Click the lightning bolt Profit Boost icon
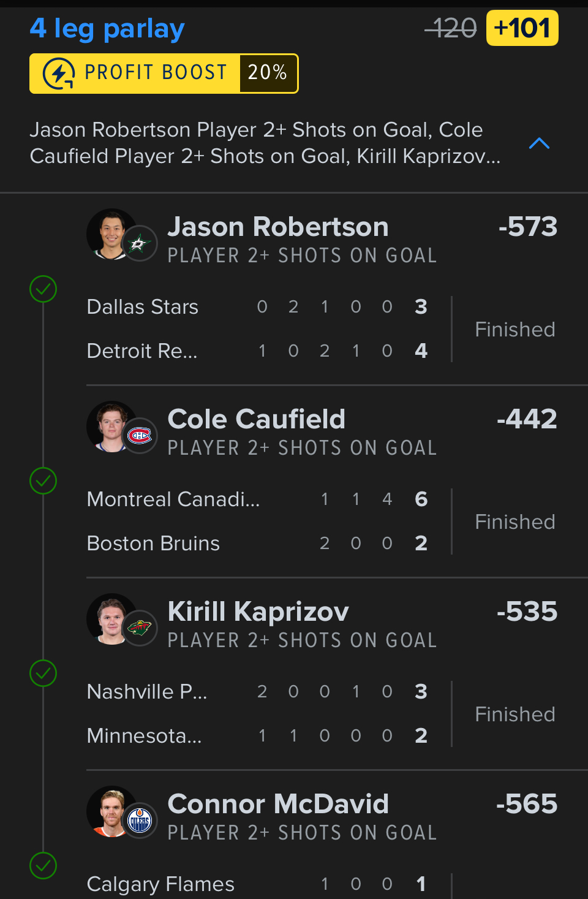Screen dimensions: 588x899 coord(59,74)
